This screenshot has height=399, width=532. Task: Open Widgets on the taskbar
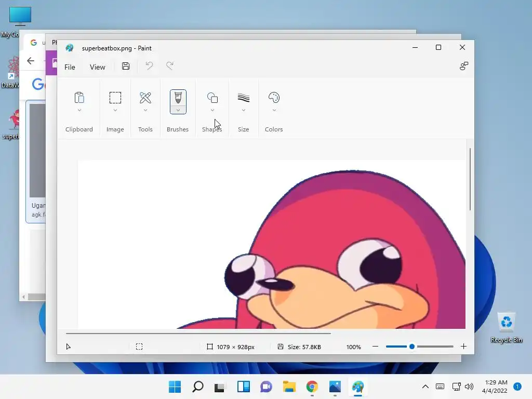[x=243, y=387]
